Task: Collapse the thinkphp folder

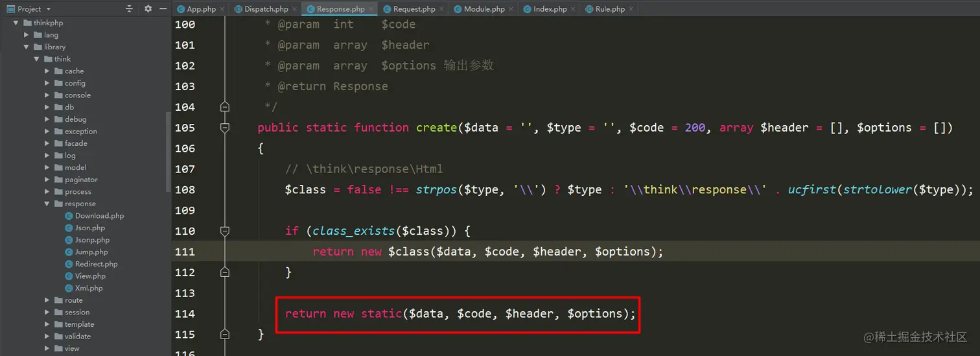Action: point(16,23)
